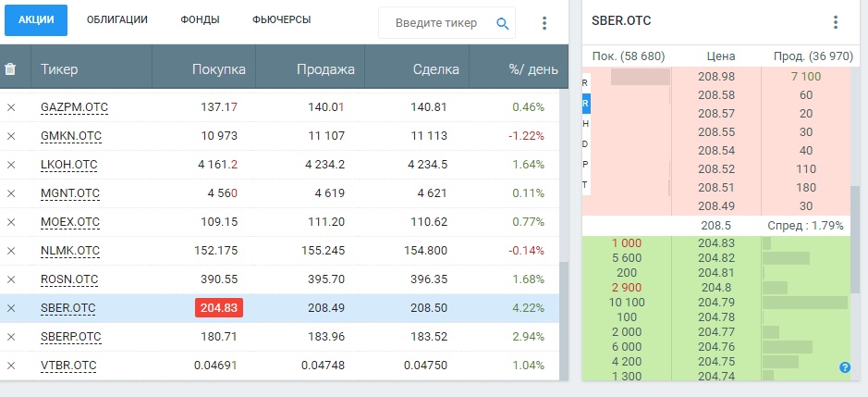
Task: Select the P mode in order book sidebar
Action: coord(586,164)
